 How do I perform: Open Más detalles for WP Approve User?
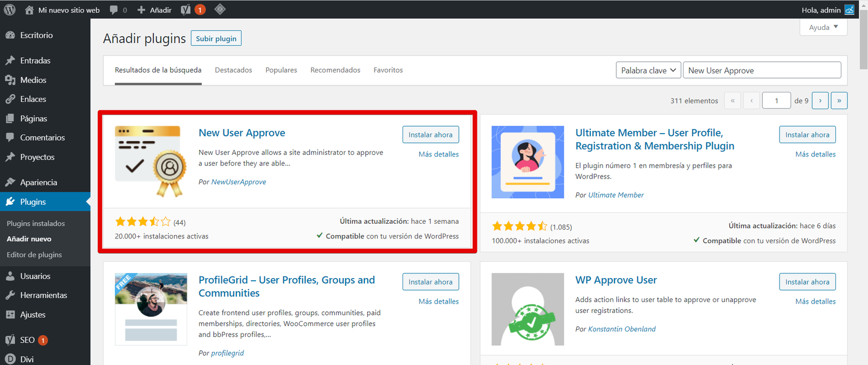[815, 301]
